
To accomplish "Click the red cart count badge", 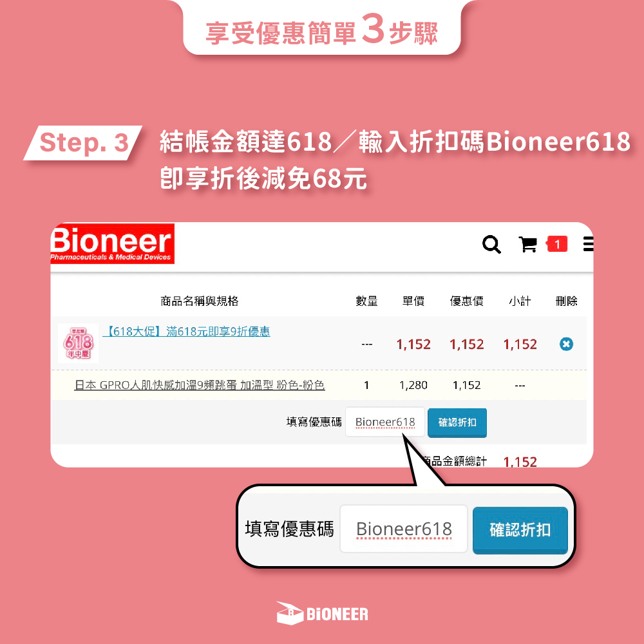I will [556, 244].
